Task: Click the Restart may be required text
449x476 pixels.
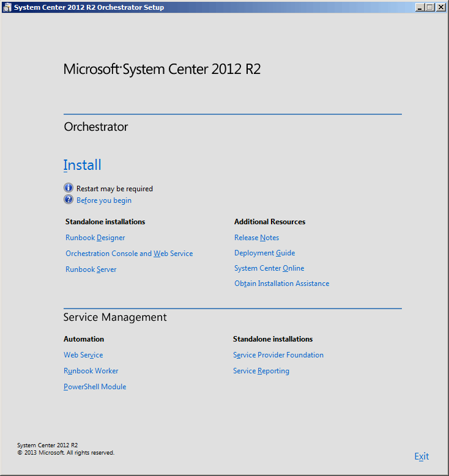Action: (x=114, y=189)
